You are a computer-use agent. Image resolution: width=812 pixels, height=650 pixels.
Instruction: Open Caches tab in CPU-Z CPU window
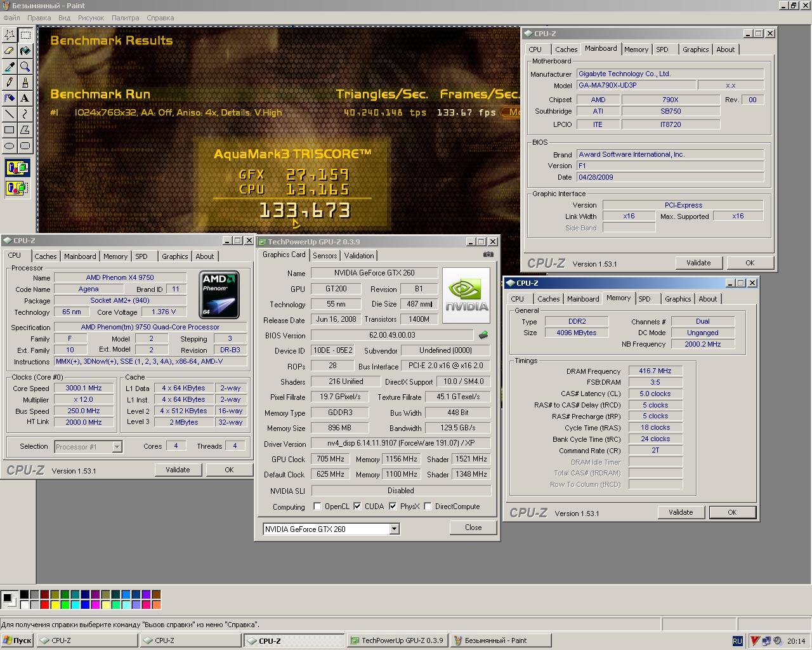(46, 256)
